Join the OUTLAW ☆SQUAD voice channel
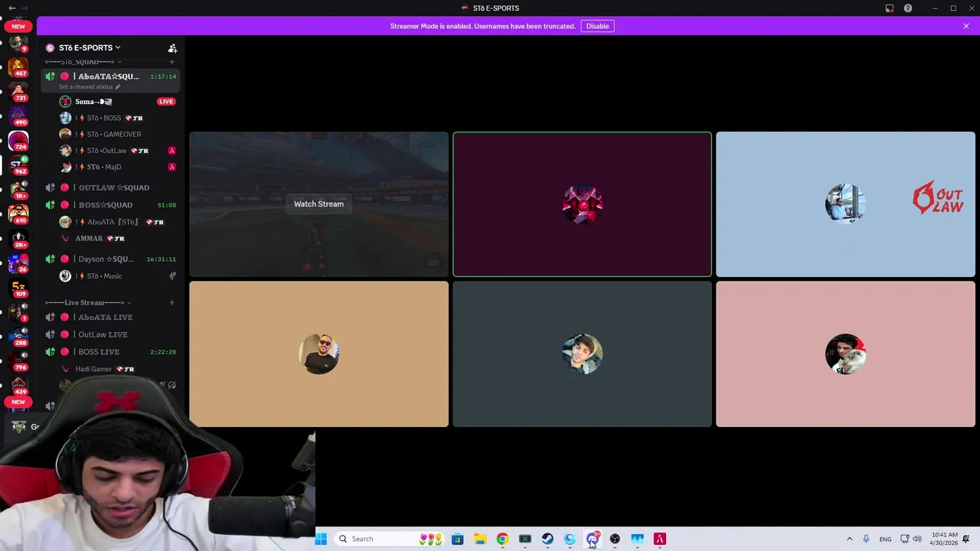This screenshot has height=551, width=980. tap(111, 187)
